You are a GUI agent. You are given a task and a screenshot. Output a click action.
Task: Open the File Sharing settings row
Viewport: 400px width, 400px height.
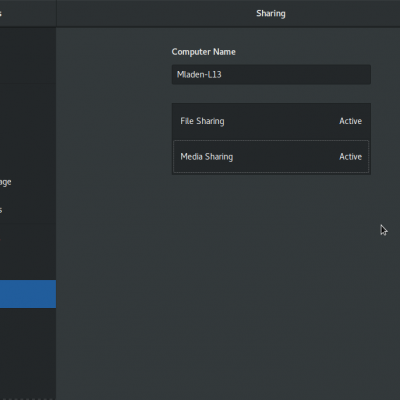coord(271,121)
